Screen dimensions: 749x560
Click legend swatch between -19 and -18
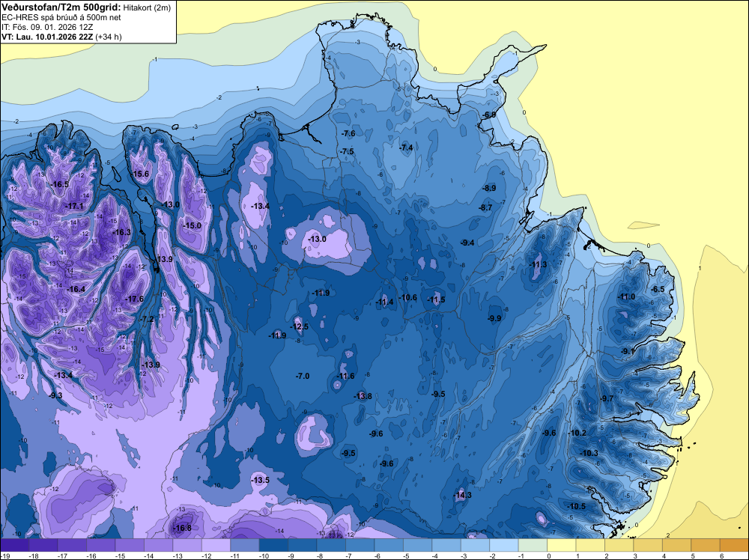[x=14, y=545]
